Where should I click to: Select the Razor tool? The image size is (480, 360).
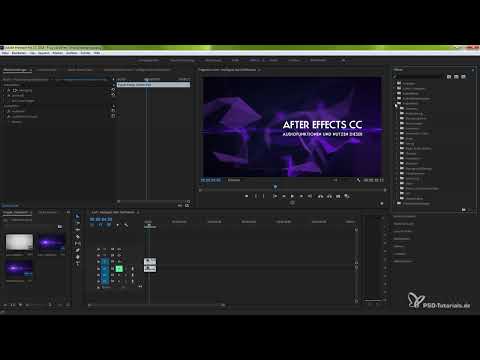[77, 237]
